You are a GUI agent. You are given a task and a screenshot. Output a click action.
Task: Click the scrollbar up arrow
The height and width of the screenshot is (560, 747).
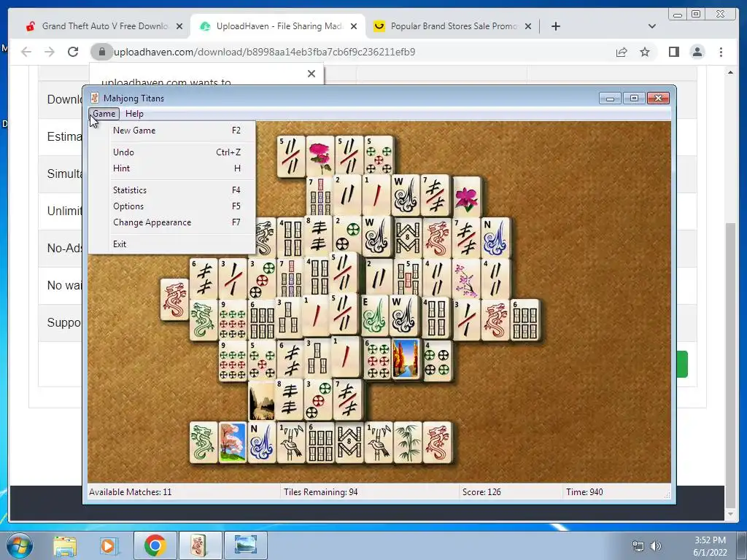coord(729,72)
